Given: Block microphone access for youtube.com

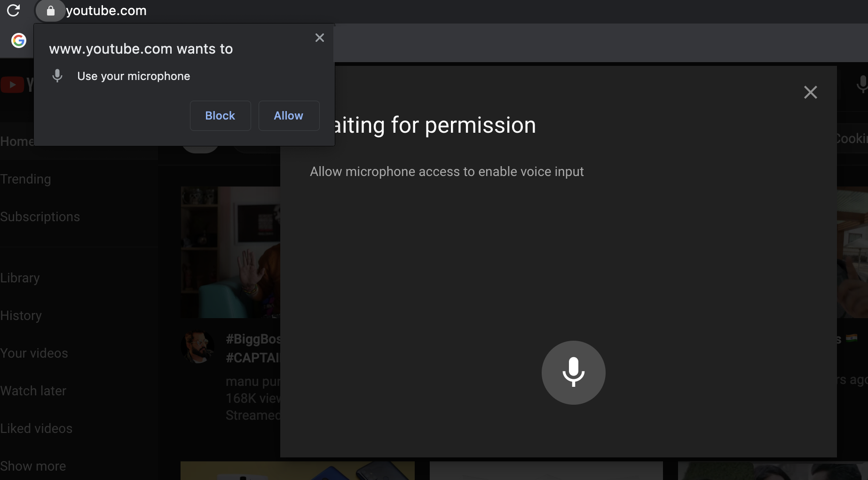Looking at the screenshot, I should tap(220, 115).
